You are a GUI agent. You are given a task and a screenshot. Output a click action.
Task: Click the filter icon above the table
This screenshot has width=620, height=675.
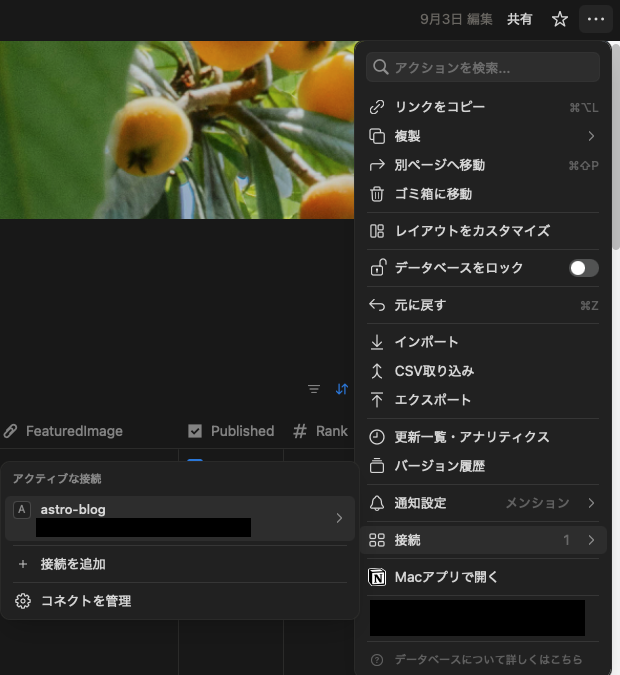point(314,389)
